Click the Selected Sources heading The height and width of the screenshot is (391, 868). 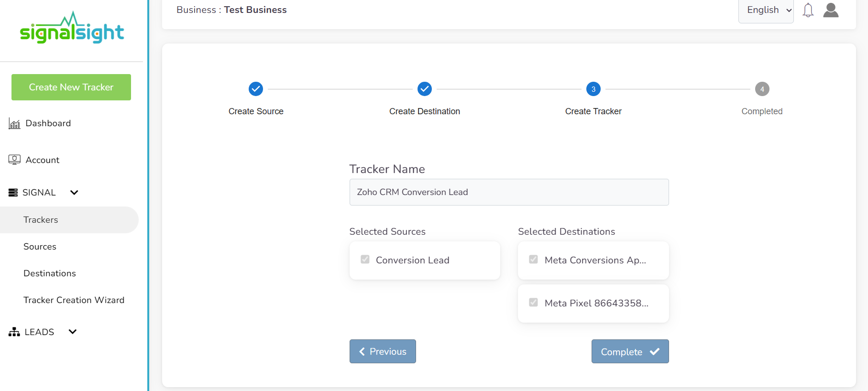(387, 231)
